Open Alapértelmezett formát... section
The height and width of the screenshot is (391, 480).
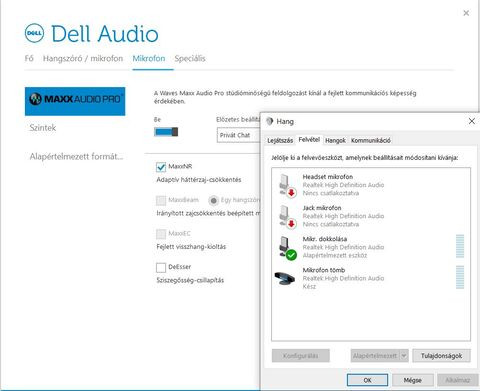tap(76, 156)
